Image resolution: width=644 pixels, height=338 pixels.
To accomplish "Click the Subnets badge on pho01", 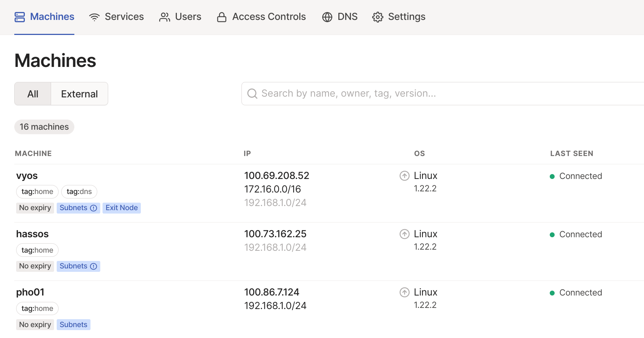I will [74, 324].
